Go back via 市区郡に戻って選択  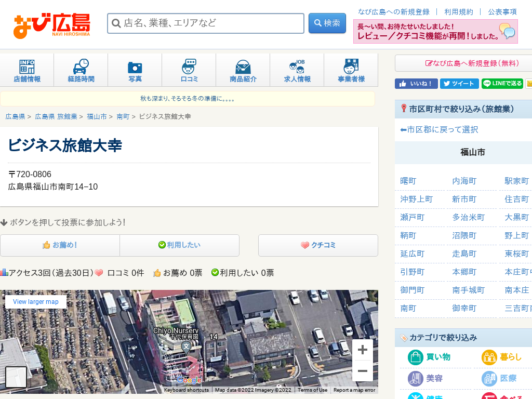439,129
